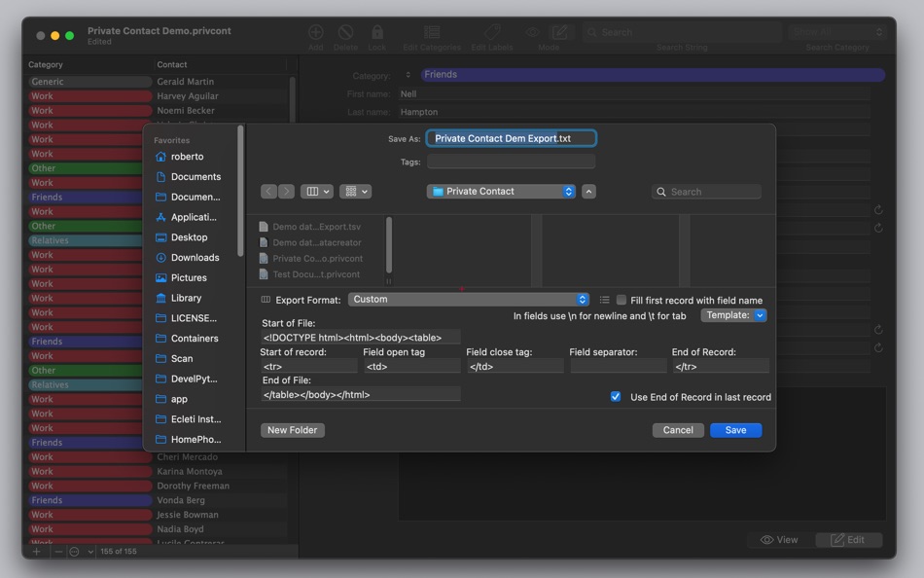924x578 pixels.
Task: Click the Field open tag field
Action: pyautogui.click(x=412, y=366)
